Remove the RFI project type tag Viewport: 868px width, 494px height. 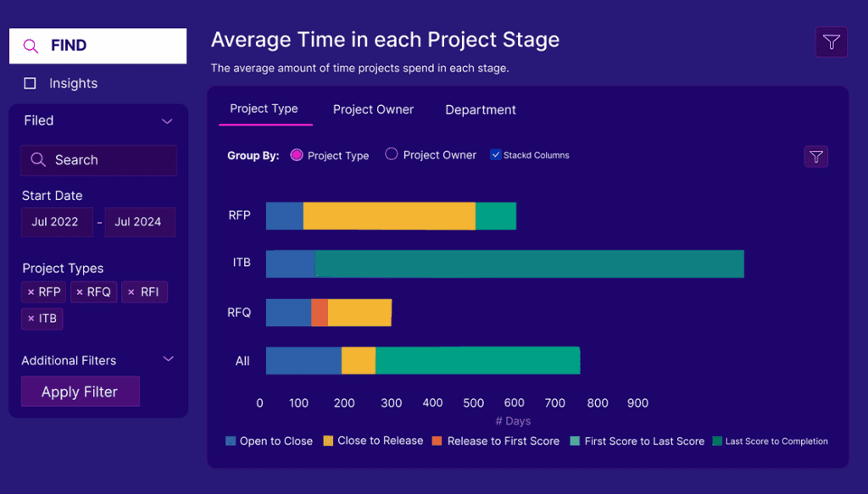(131, 293)
